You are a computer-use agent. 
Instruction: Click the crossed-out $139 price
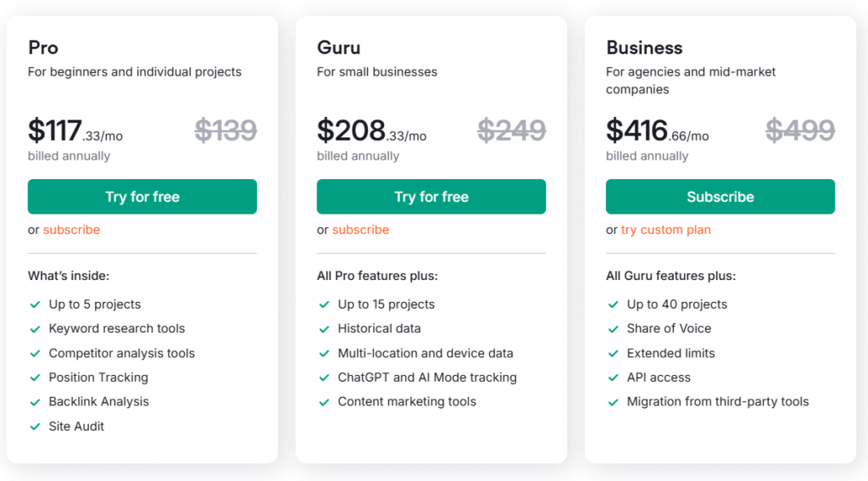tap(225, 131)
